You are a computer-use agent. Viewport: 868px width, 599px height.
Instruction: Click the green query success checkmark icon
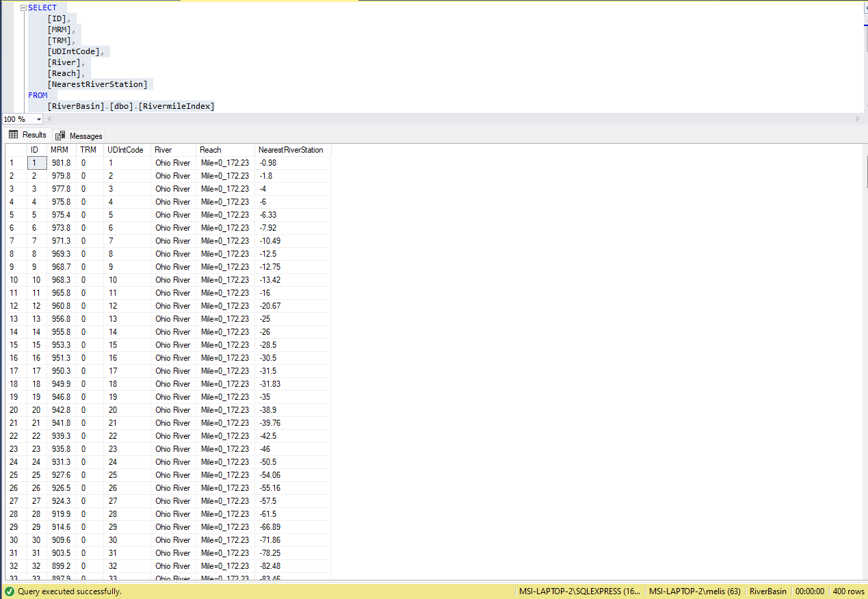pos(9,591)
